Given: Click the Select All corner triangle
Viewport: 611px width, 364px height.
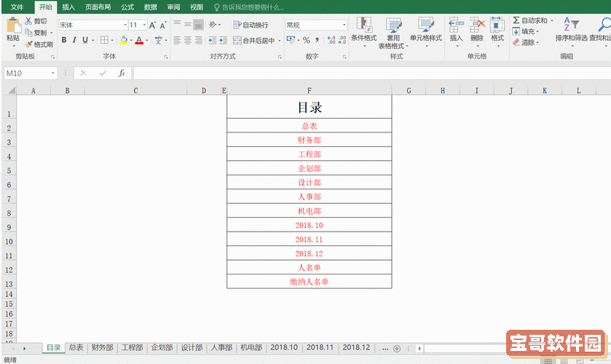Looking at the screenshot, I should (12, 90).
